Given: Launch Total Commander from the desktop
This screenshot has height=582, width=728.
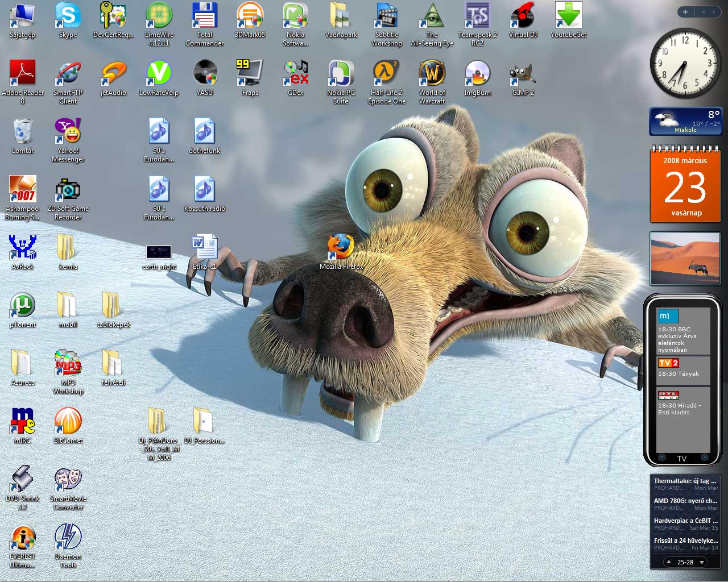Looking at the screenshot, I should (205, 16).
